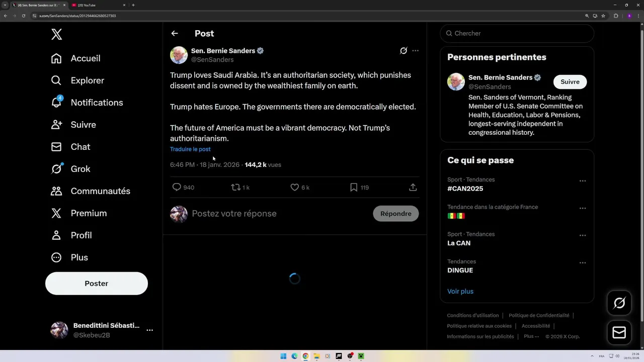This screenshot has width=644, height=362.
Task: Open Notifications in the sidebar
Action: 87,103
